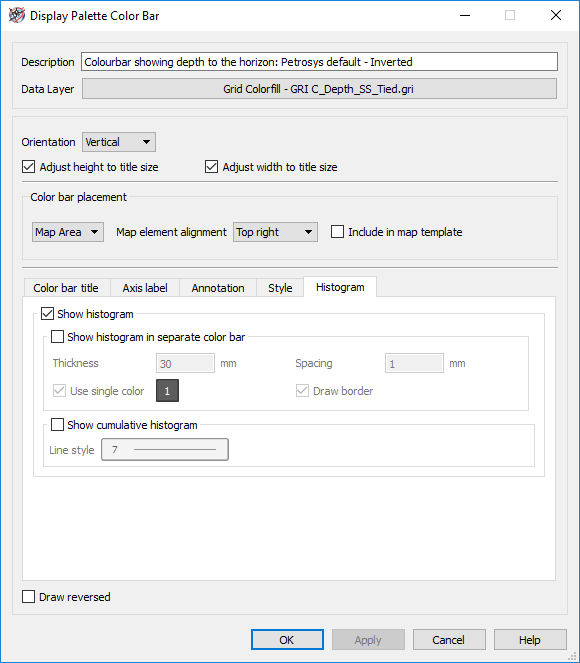Screen dimensions: 580x663
Task: Open Map element alignment Top right dropdown
Action: tap(275, 232)
